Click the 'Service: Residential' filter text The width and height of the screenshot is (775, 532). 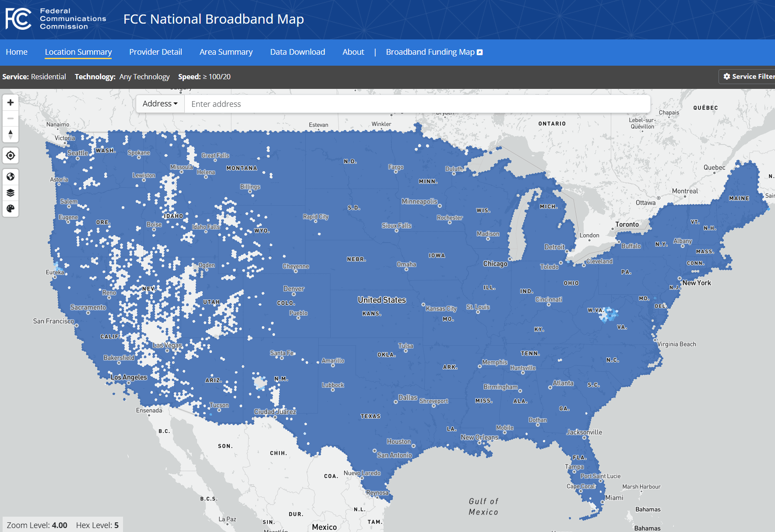(34, 77)
